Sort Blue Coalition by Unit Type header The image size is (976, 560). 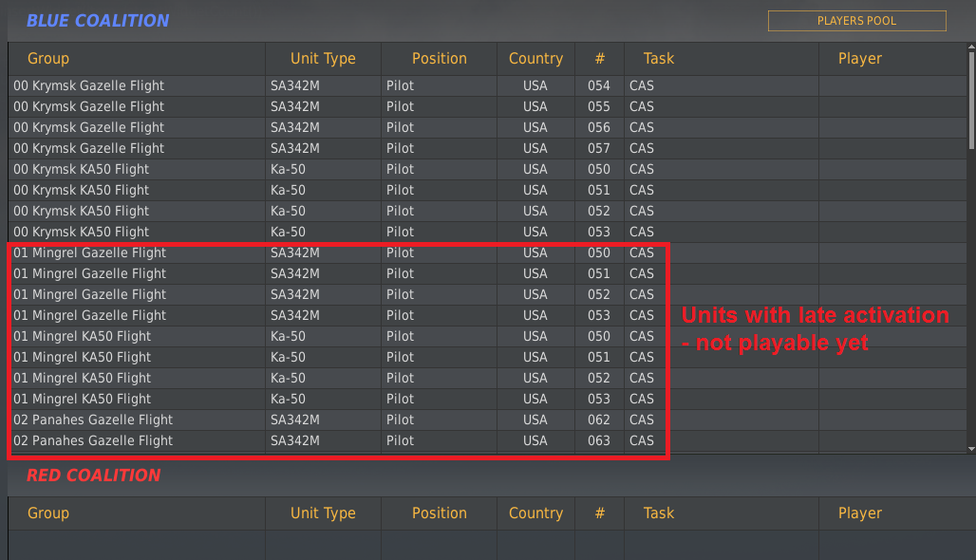[323, 59]
